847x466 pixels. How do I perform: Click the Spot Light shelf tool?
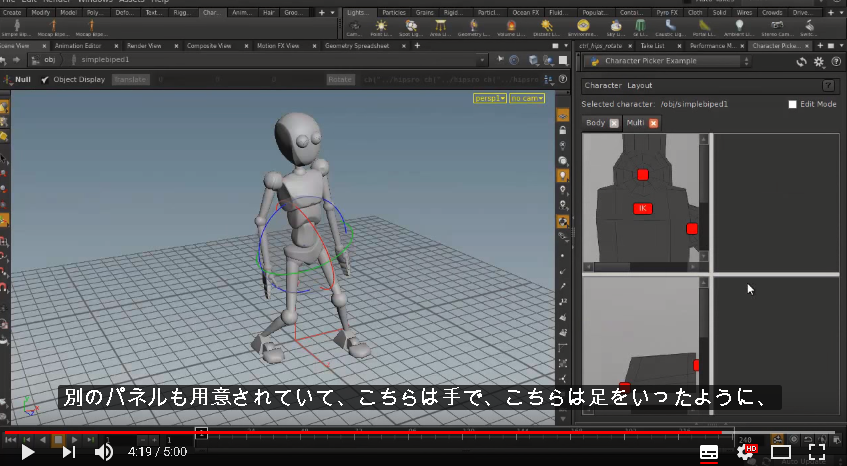coord(411,28)
